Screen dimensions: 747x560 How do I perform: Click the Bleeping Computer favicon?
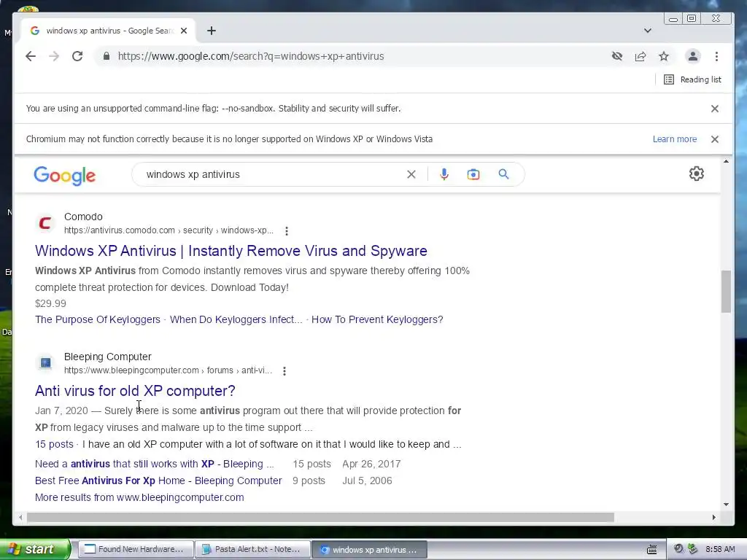pyautogui.click(x=45, y=363)
